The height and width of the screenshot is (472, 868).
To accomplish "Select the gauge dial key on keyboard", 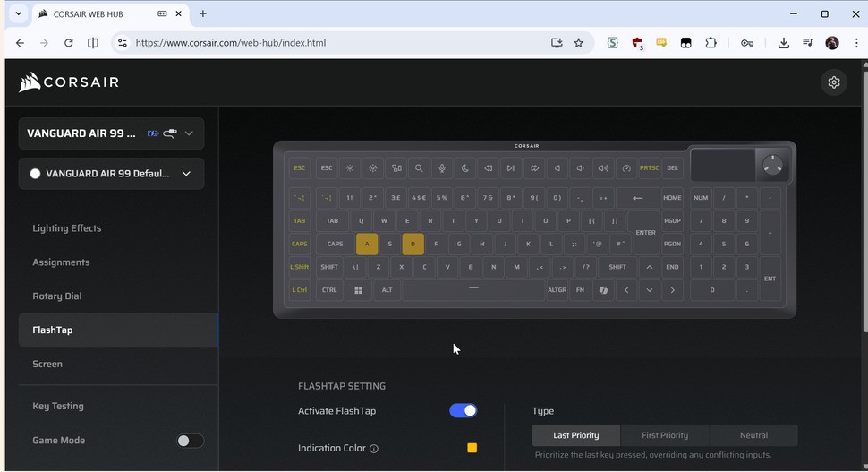I will [626, 167].
